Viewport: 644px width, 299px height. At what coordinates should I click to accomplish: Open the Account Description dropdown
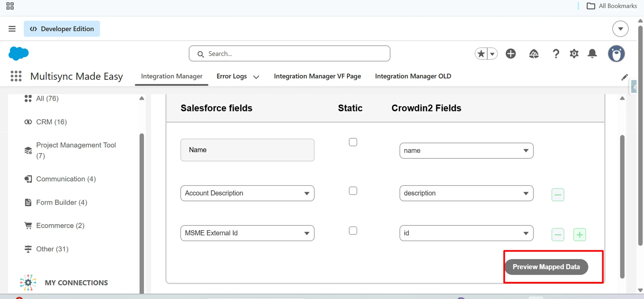[247, 193]
